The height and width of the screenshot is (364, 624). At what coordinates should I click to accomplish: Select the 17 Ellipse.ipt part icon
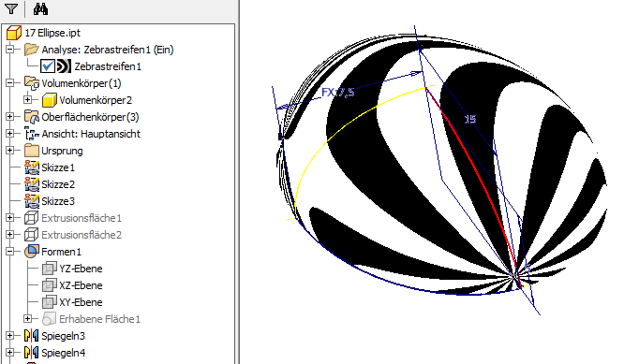point(13,33)
